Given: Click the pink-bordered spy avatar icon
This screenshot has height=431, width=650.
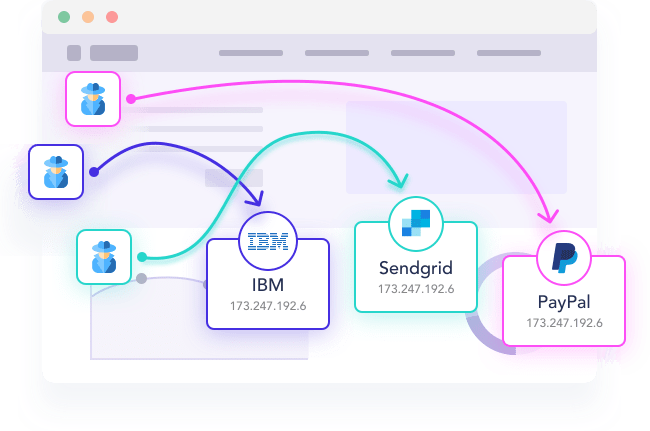Looking at the screenshot, I should (x=93, y=99).
